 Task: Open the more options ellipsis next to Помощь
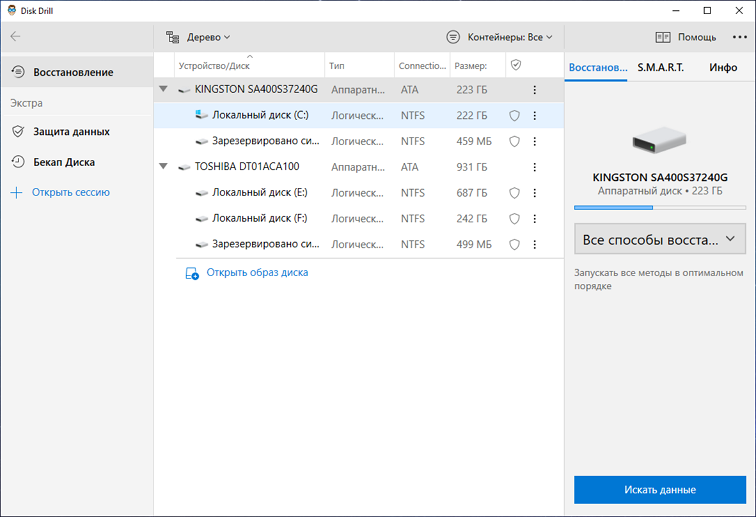tap(740, 37)
